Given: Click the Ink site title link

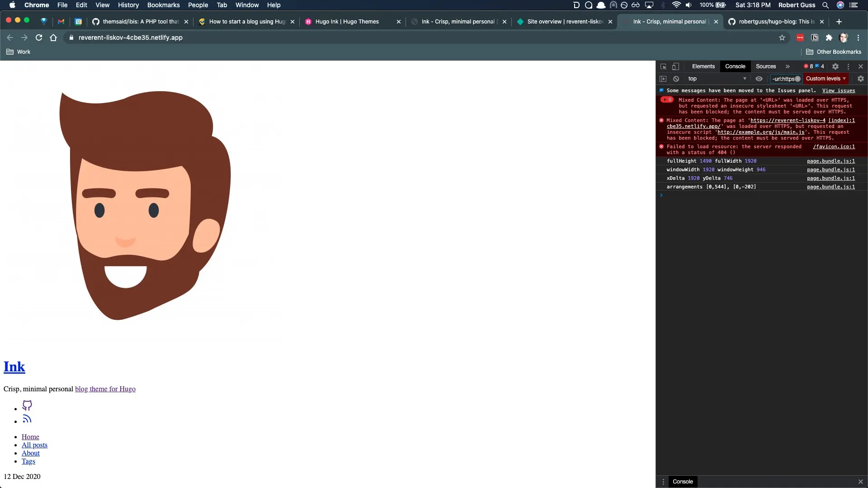Looking at the screenshot, I should [14, 366].
